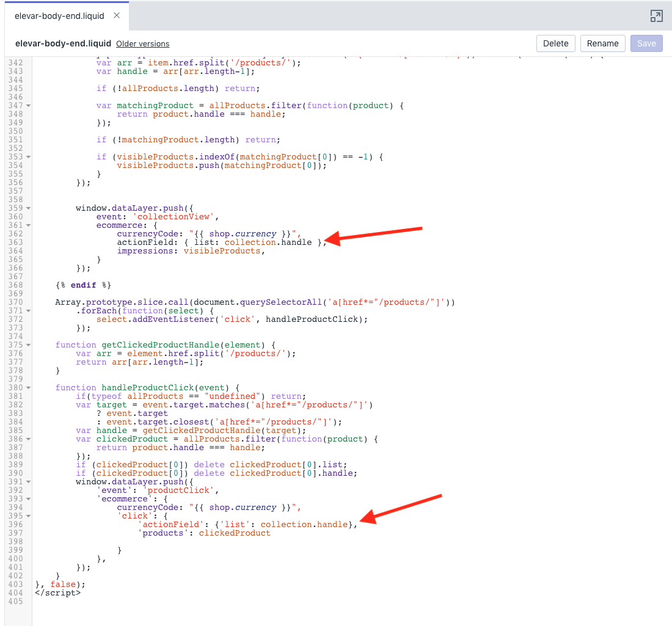Click allProducts.length on line 345
The image size is (672, 626).
pyautogui.click(x=168, y=89)
